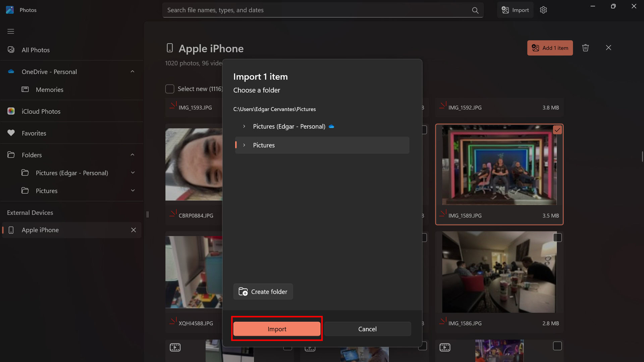Remove Apple iPhone from External Devices

(x=133, y=230)
